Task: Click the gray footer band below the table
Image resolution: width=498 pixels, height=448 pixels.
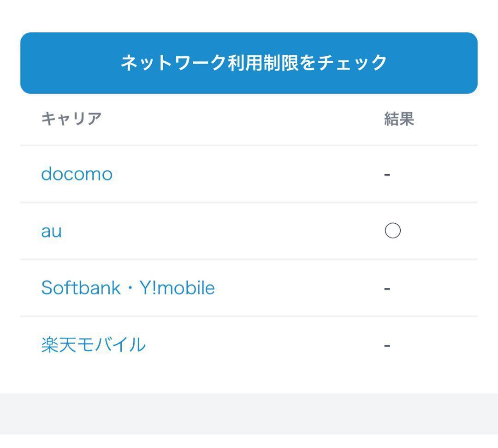Action: (249, 413)
